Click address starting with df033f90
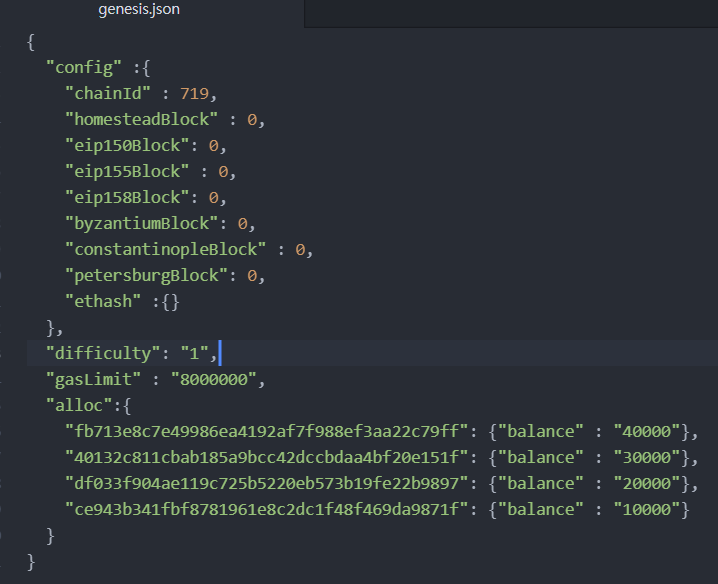The height and width of the screenshot is (584, 718). click(x=267, y=484)
